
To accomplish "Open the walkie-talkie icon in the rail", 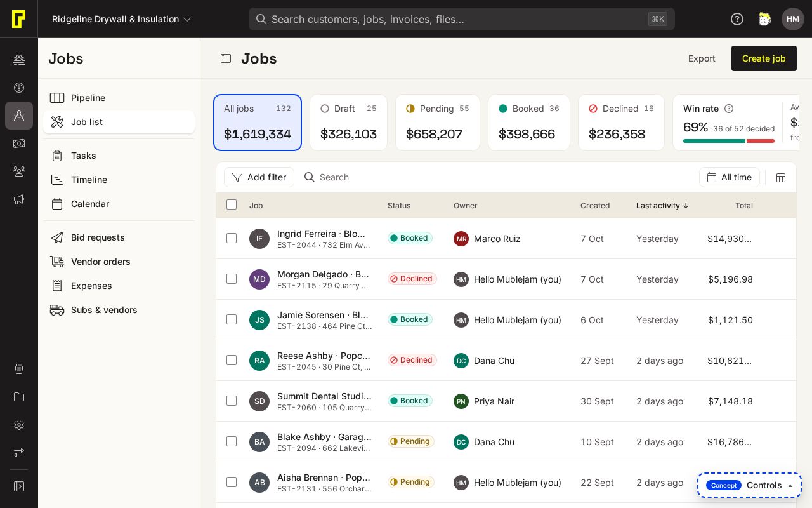I will (19, 369).
